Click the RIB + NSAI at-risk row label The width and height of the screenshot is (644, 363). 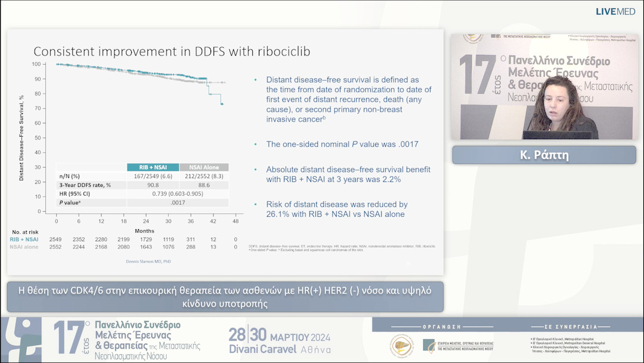coord(24,239)
